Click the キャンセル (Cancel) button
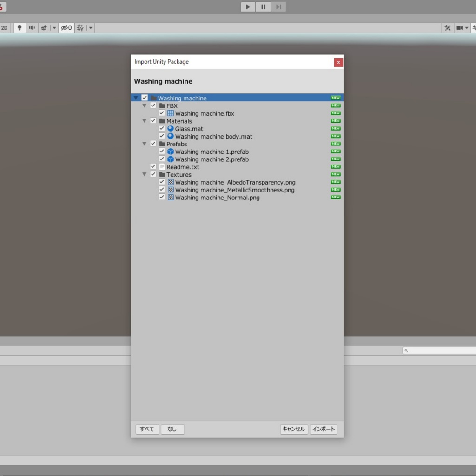 pos(294,429)
